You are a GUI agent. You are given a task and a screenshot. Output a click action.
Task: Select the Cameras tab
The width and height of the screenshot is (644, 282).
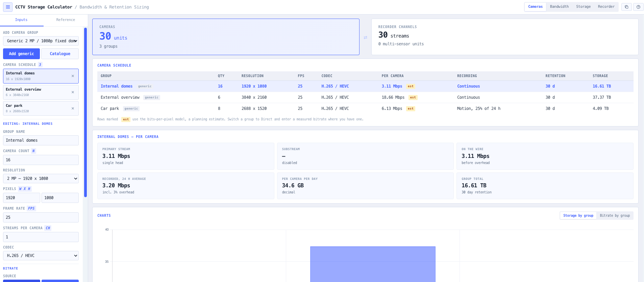535,7
